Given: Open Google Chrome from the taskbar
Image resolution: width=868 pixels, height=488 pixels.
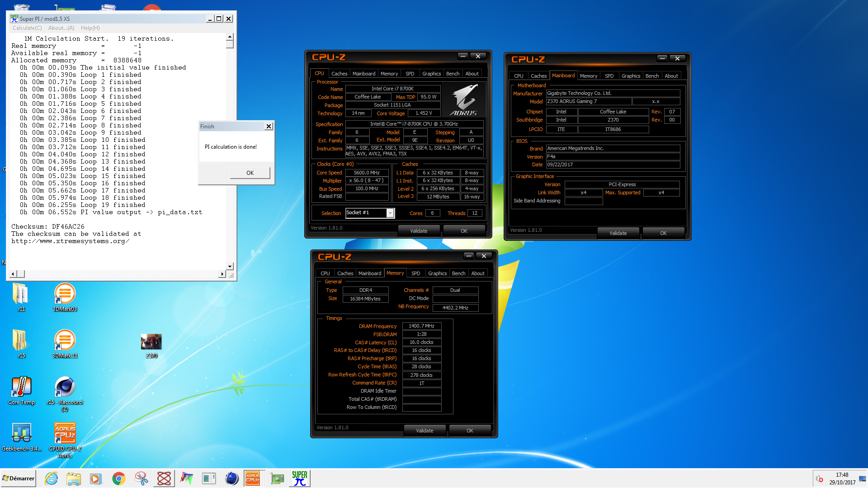Looking at the screenshot, I should 118,479.
